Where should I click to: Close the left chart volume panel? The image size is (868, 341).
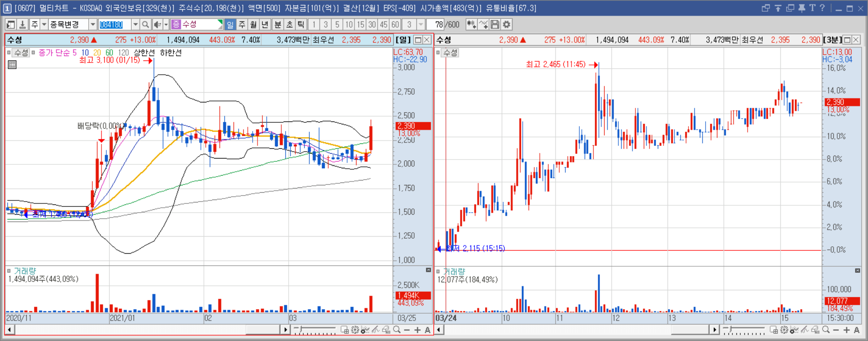pos(429,270)
